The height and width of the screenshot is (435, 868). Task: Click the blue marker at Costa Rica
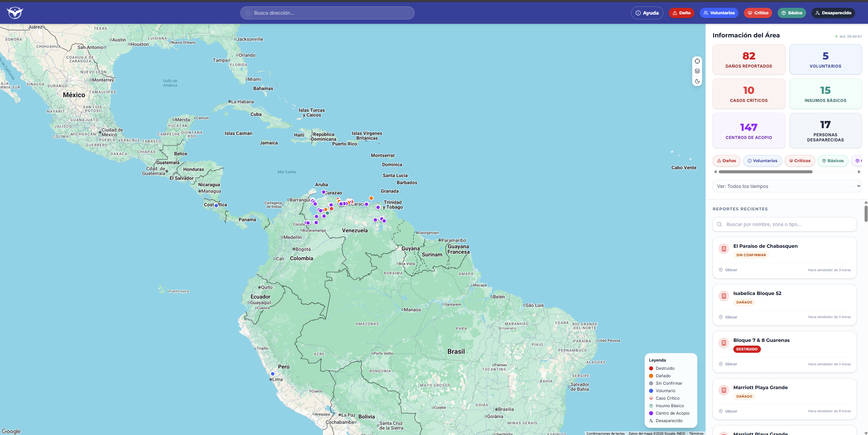pos(216,206)
